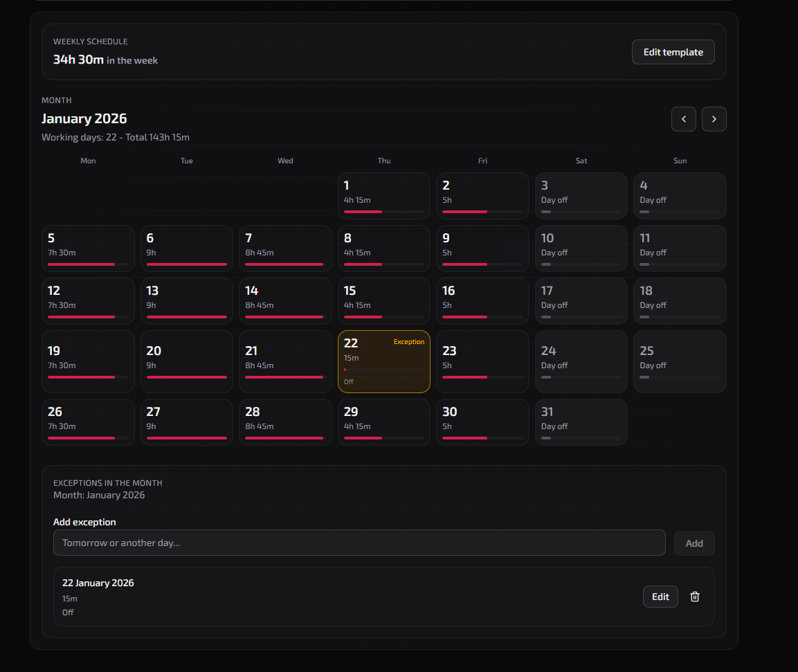Viewport: 798px width, 672px height.
Task: Open Thursday 15 day cell
Action: [x=383, y=301]
